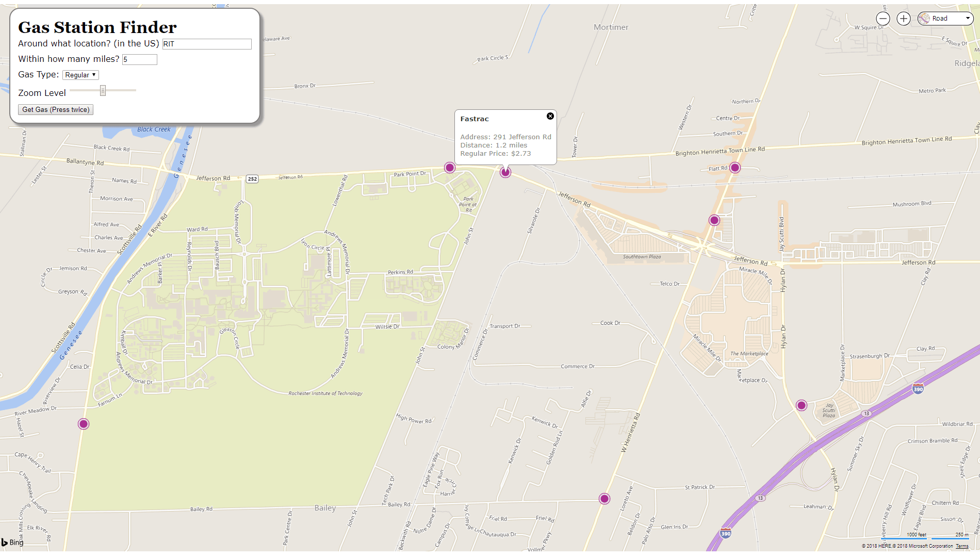This screenshot has width=980, height=557.
Task: Click the Get Gas (Press twice) button
Action: 56,109
